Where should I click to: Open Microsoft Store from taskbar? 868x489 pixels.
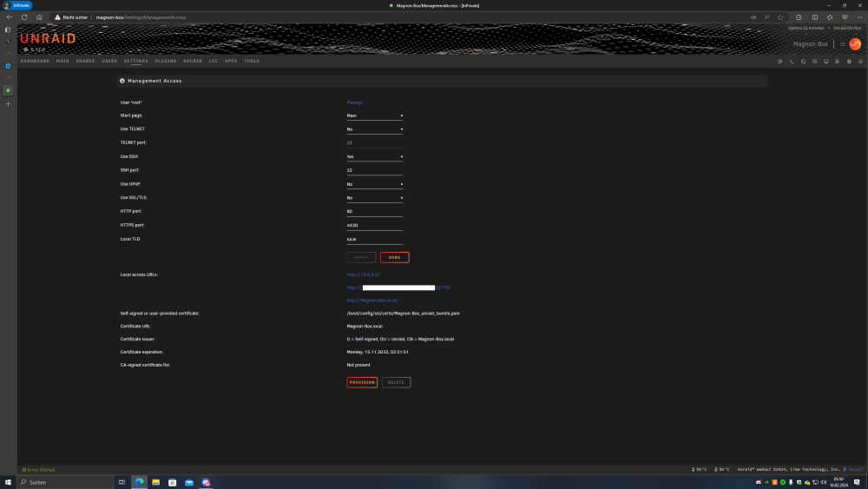(x=173, y=482)
